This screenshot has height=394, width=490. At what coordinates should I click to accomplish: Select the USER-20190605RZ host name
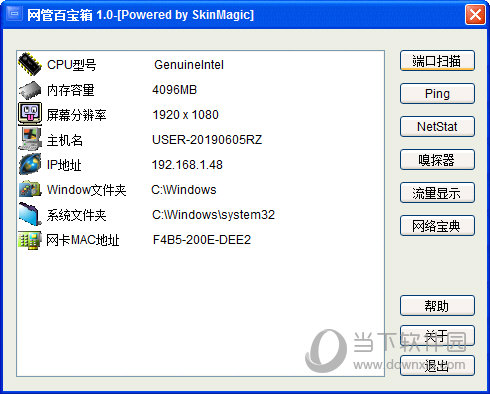click(x=207, y=140)
